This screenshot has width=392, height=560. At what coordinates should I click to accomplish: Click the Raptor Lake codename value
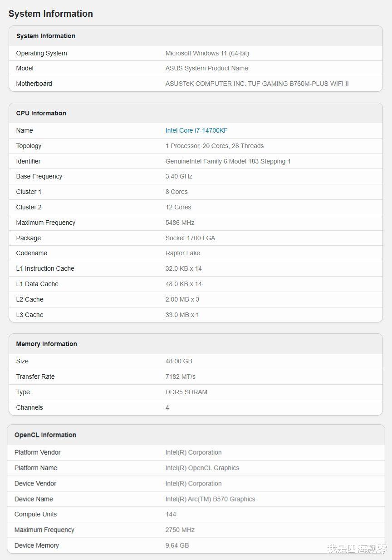(x=182, y=253)
